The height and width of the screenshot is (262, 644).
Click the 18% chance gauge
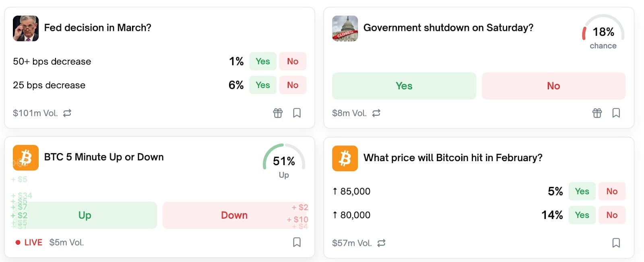click(603, 33)
